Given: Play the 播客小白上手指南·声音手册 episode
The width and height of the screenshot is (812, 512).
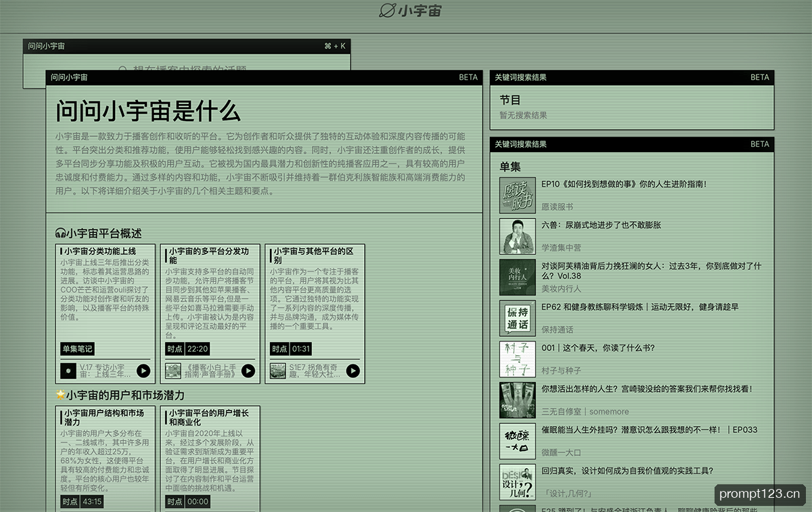Looking at the screenshot, I should pyautogui.click(x=248, y=371).
